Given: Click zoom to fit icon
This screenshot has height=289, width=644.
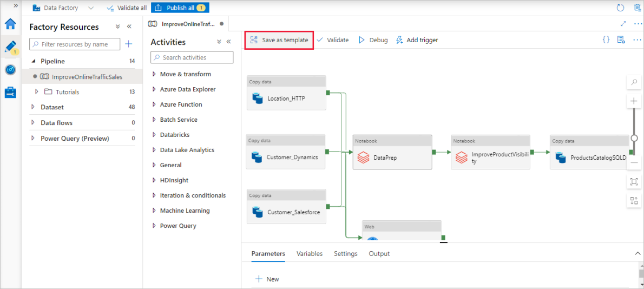Looking at the screenshot, I should [634, 182].
